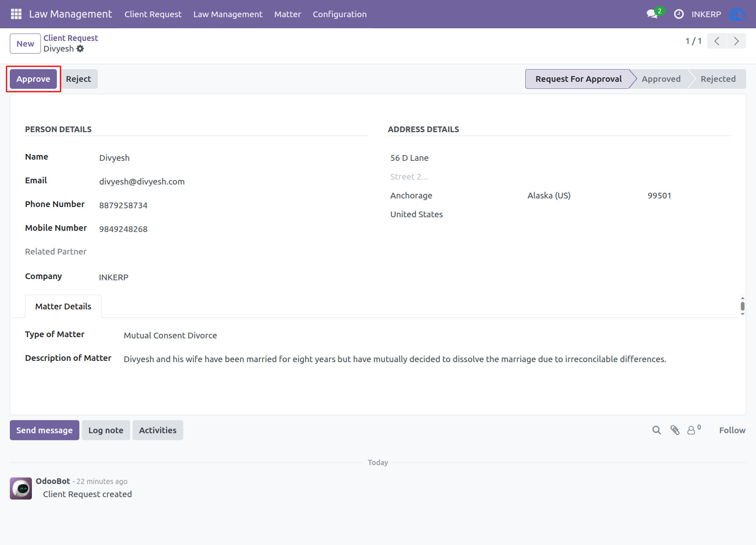Select the Rejected status stage
Viewport: 756px width, 545px height.
click(x=718, y=79)
